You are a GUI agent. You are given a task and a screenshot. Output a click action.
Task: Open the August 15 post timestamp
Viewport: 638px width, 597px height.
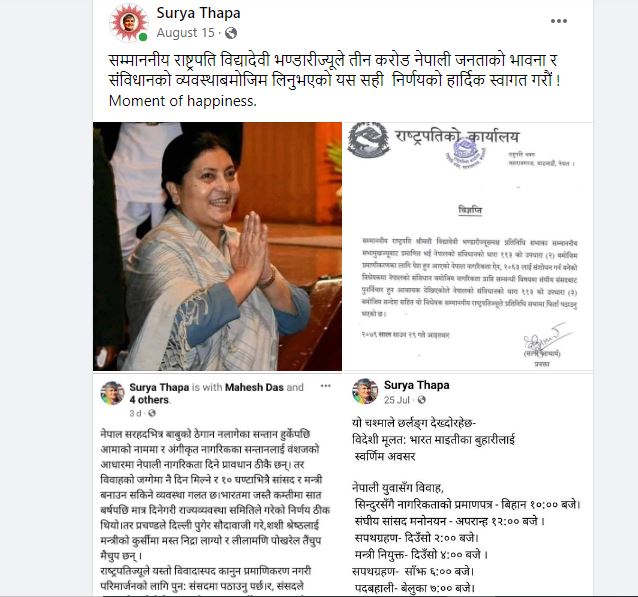click(186, 33)
